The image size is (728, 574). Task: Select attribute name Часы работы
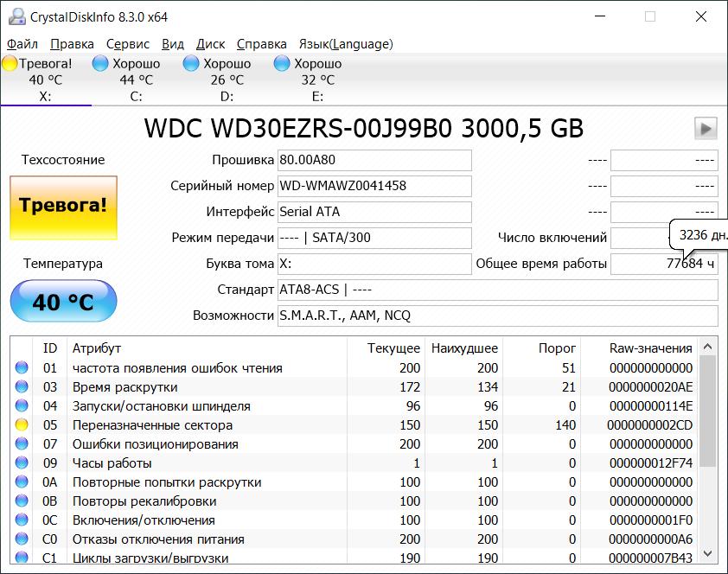point(112,463)
